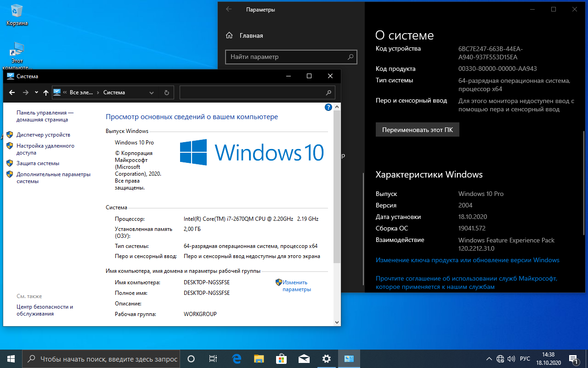Launch Microsoft Edge from taskbar
The width and height of the screenshot is (588, 368).
coord(237,359)
